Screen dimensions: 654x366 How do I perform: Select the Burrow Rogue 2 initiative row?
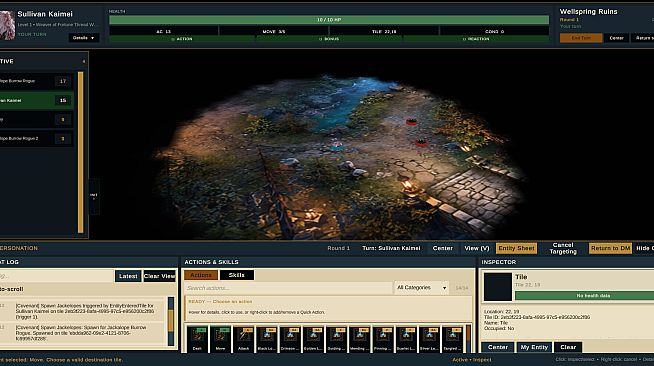[37, 139]
